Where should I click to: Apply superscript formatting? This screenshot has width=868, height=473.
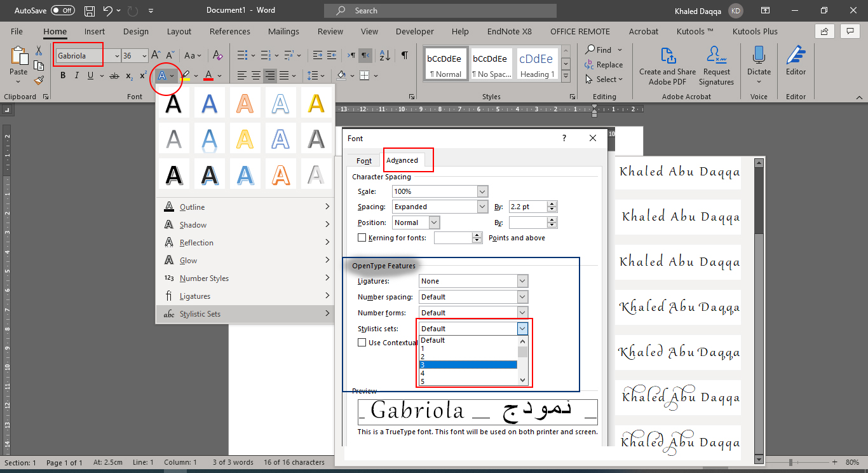tap(143, 76)
